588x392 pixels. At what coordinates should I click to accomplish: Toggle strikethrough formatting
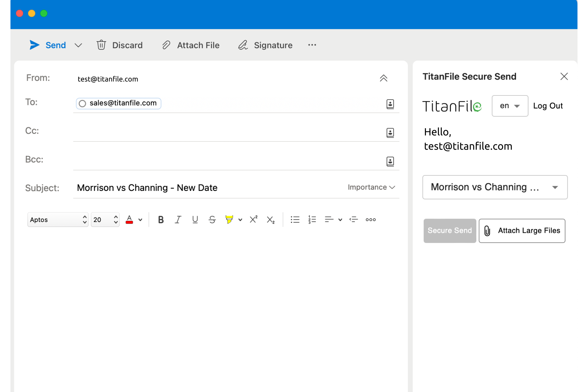(x=212, y=219)
